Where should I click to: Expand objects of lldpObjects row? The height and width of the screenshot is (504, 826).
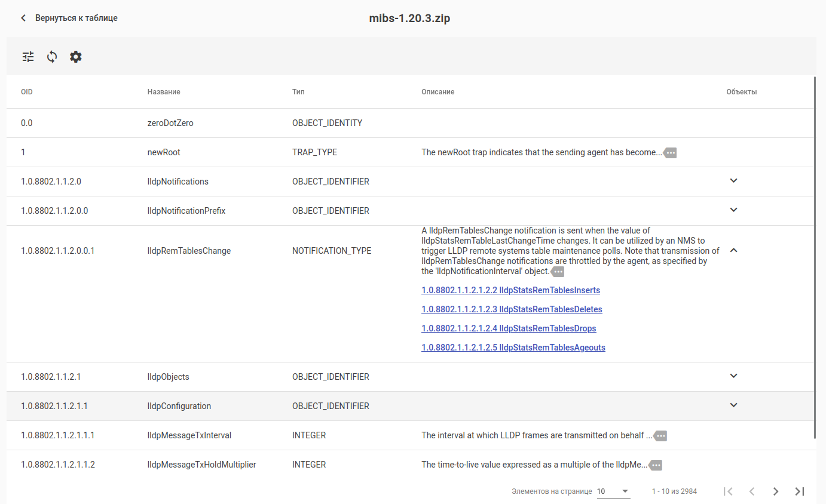coord(734,376)
